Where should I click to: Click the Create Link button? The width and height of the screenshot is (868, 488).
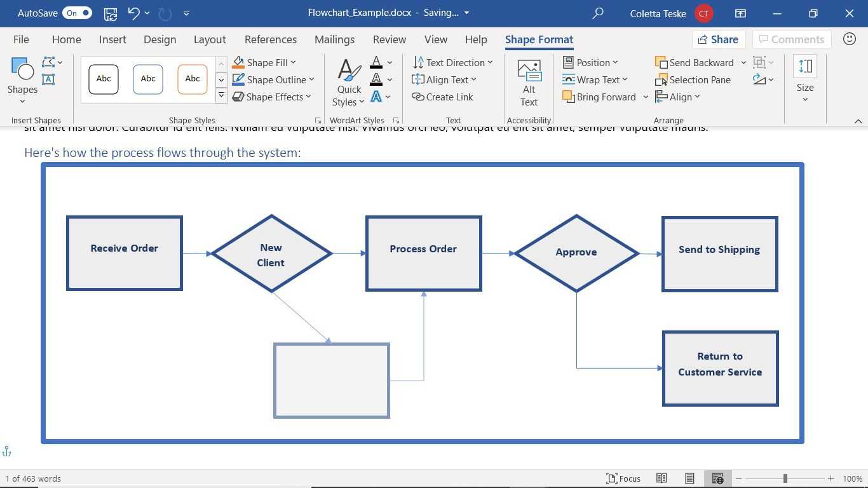442,97
